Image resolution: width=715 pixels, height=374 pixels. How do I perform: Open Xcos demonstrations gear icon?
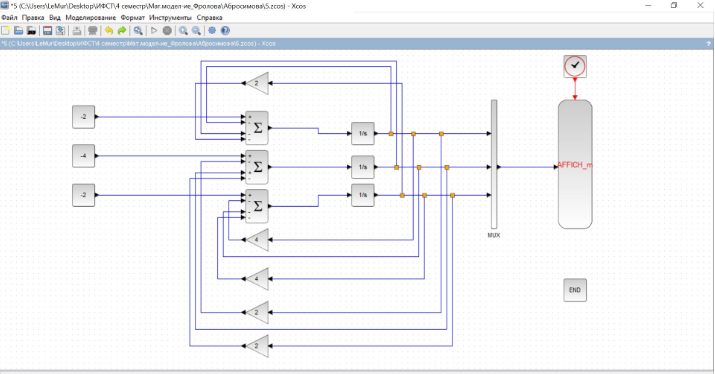tap(212, 31)
